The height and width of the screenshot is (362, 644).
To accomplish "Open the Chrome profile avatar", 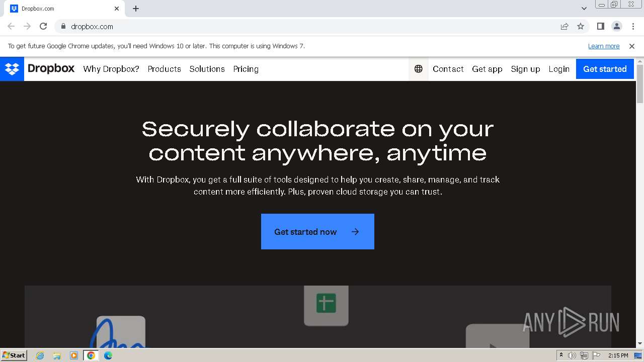I will [x=617, y=26].
